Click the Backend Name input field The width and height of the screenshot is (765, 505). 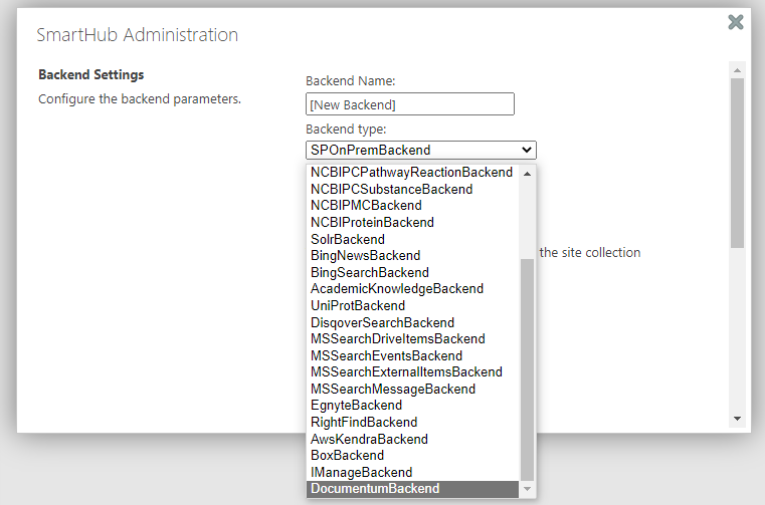click(x=409, y=104)
